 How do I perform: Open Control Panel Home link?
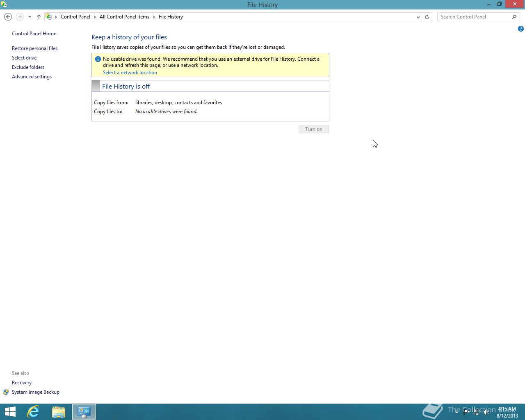(x=34, y=34)
